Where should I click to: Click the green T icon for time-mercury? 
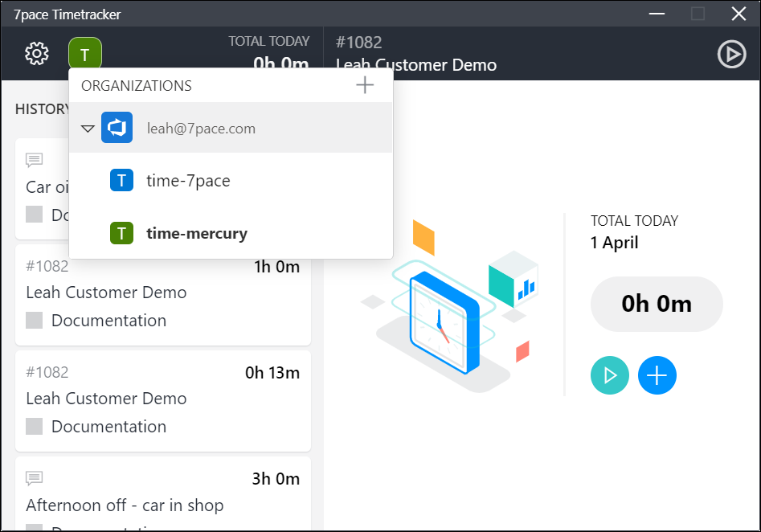coord(122,233)
